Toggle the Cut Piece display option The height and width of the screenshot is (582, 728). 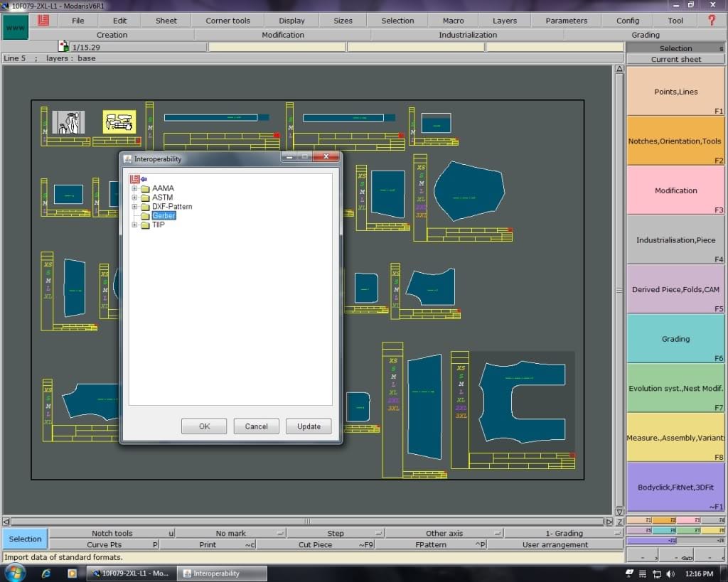click(x=315, y=544)
